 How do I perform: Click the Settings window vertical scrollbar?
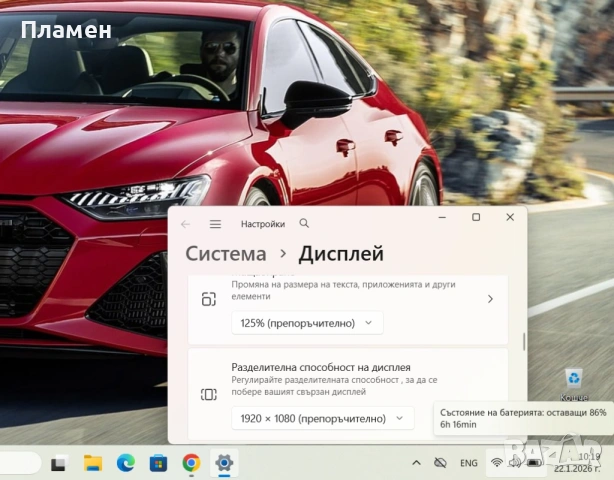tap(524, 341)
